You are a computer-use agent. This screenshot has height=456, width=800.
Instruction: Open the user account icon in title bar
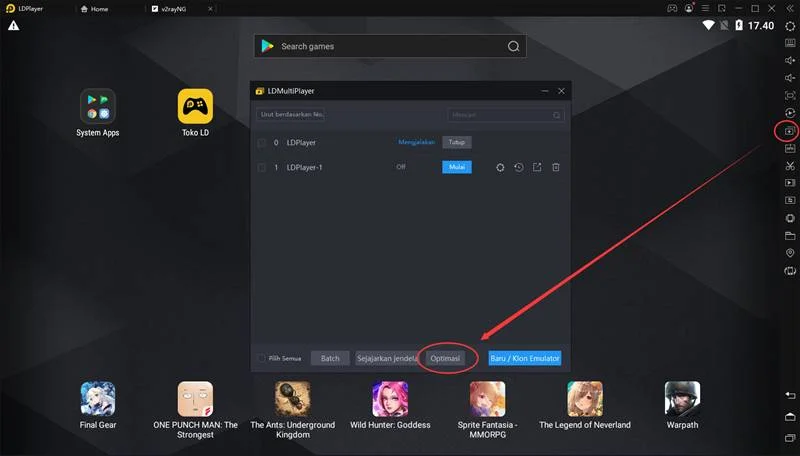(x=689, y=8)
